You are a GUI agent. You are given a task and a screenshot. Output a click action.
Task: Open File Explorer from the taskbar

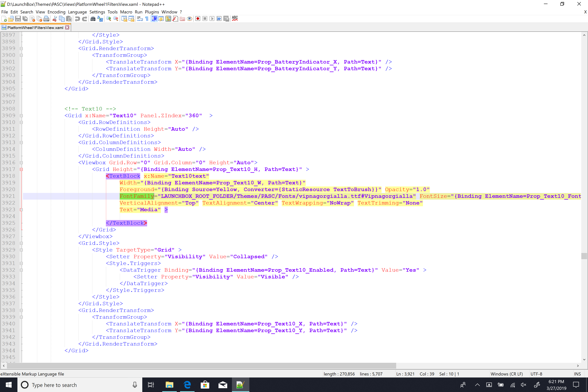(x=169, y=385)
